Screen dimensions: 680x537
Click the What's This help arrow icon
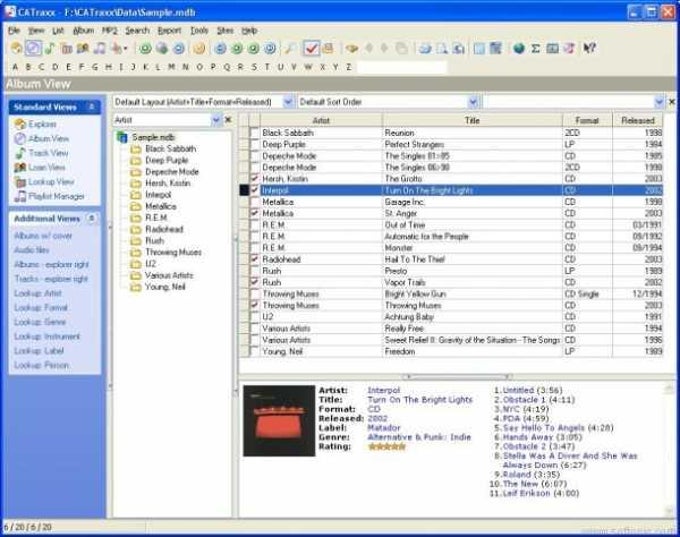pyautogui.click(x=589, y=48)
